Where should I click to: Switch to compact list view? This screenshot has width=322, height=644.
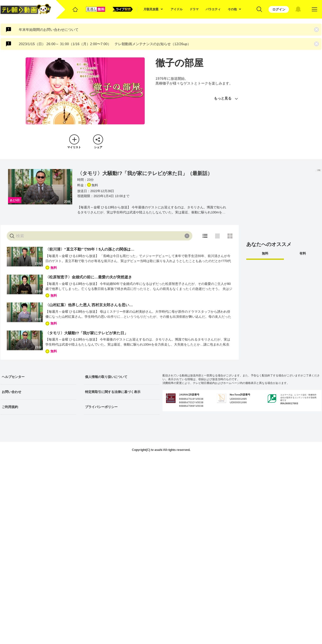[x=217, y=236]
